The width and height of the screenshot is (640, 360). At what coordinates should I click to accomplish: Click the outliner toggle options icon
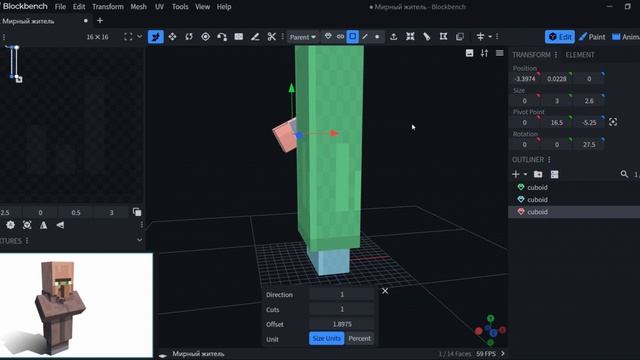[x=554, y=174]
